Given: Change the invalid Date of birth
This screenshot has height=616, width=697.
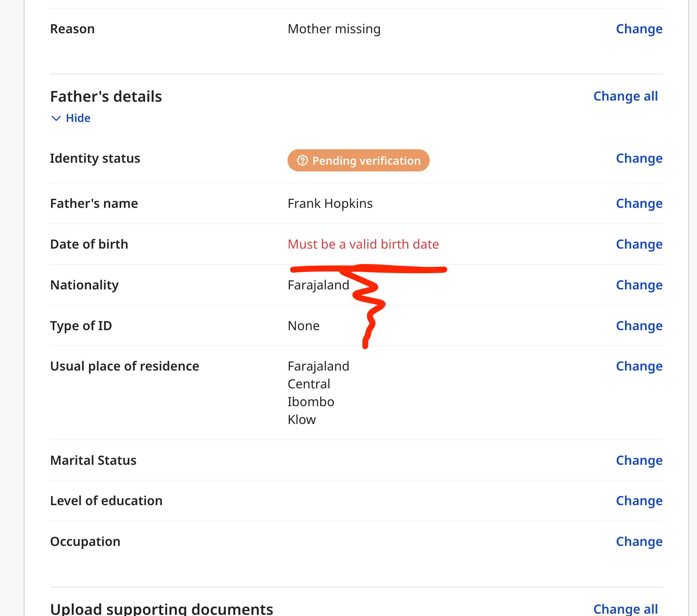Looking at the screenshot, I should click(639, 244).
